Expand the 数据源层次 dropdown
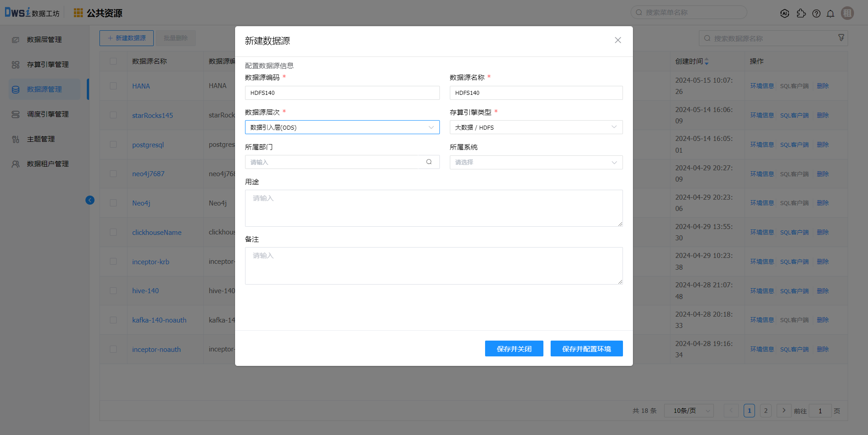The width and height of the screenshot is (868, 435). (x=342, y=127)
